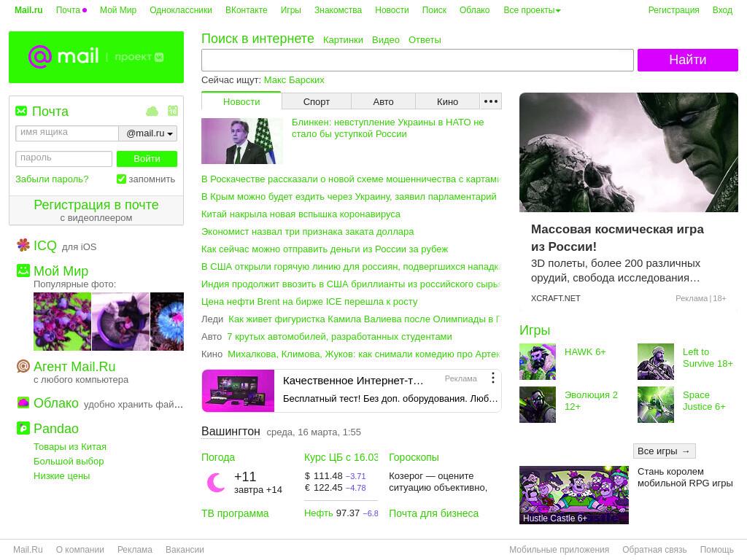The height and width of the screenshot is (560, 747).
Task: Click the trending query Макс Барских
Action: point(294,80)
